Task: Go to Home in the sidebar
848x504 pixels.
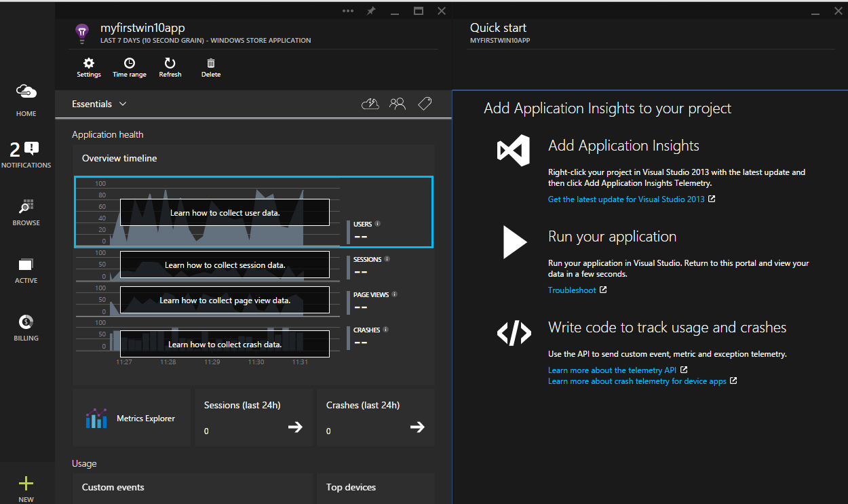Action: pos(26,100)
